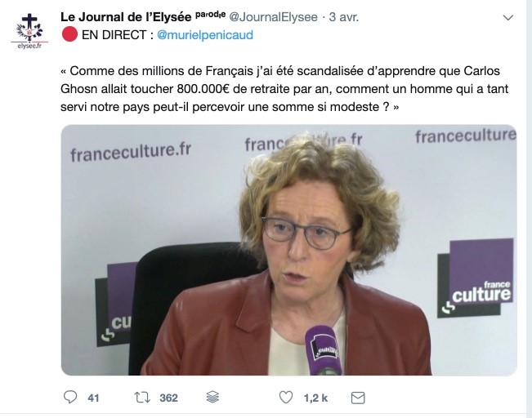Open the @murielpenicaud mention link

205,35
